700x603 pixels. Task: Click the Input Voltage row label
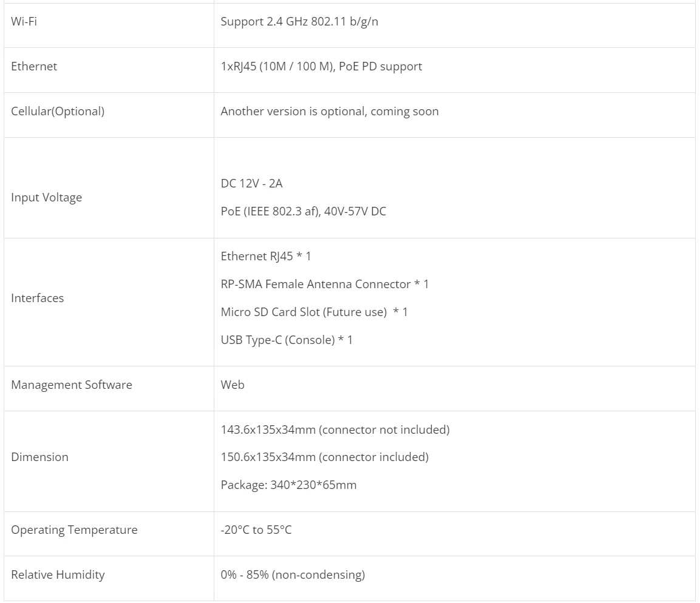tap(46, 197)
